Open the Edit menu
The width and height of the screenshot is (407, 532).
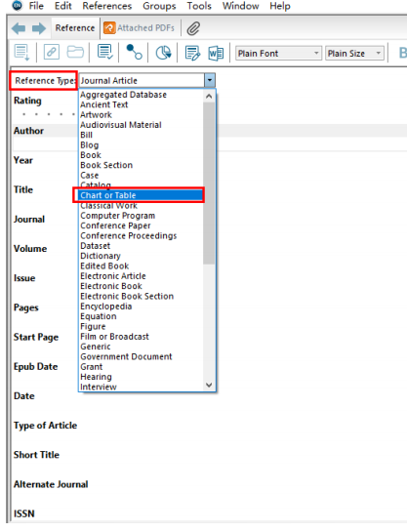click(63, 6)
